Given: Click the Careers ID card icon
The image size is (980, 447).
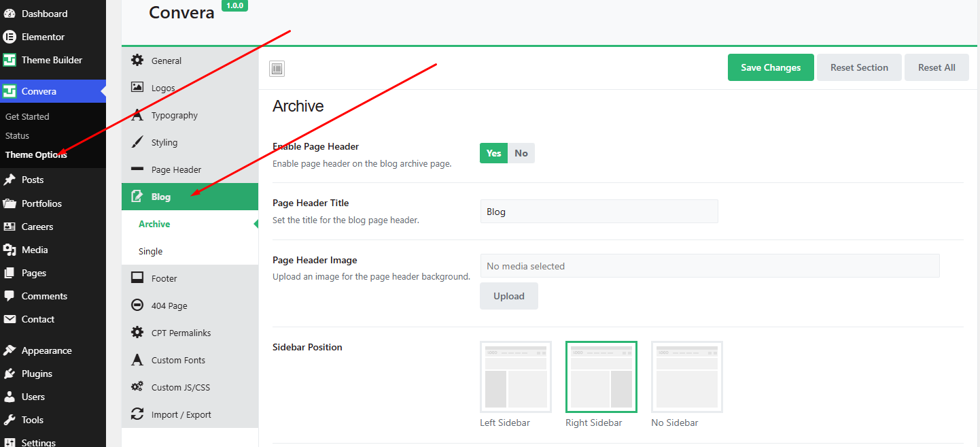Looking at the screenshot, I should point(10,227).
